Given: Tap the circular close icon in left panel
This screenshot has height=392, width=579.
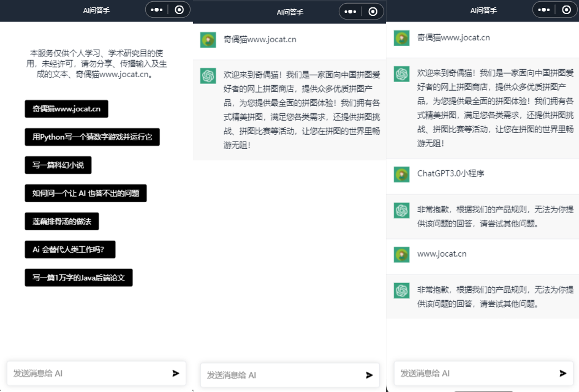Looking at the screenshot, I should tap(179, 10).
